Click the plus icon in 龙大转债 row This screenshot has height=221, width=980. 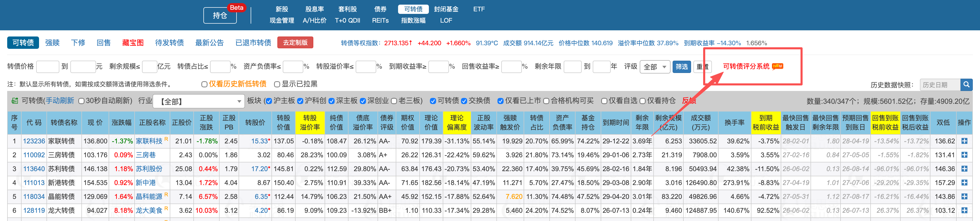click(x=964, y=210)
